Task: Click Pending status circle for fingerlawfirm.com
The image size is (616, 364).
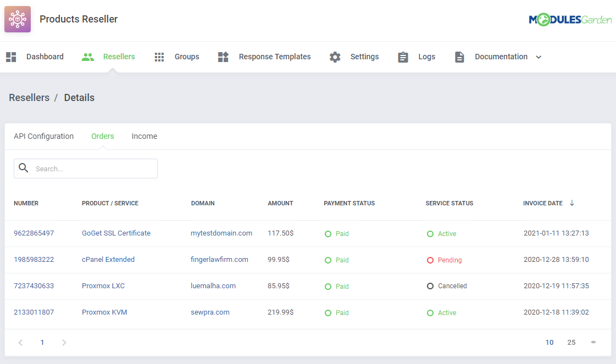Action: coord(430,260)
